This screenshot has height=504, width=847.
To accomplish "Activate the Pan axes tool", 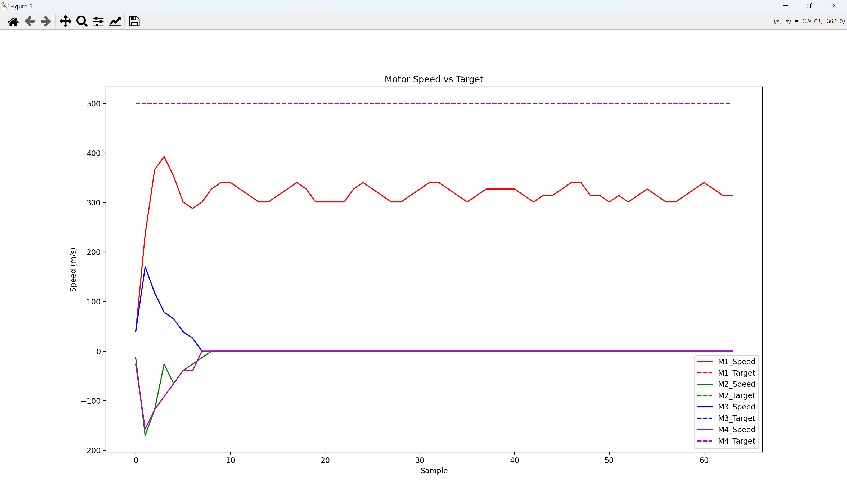I will [x=66, y=22].
